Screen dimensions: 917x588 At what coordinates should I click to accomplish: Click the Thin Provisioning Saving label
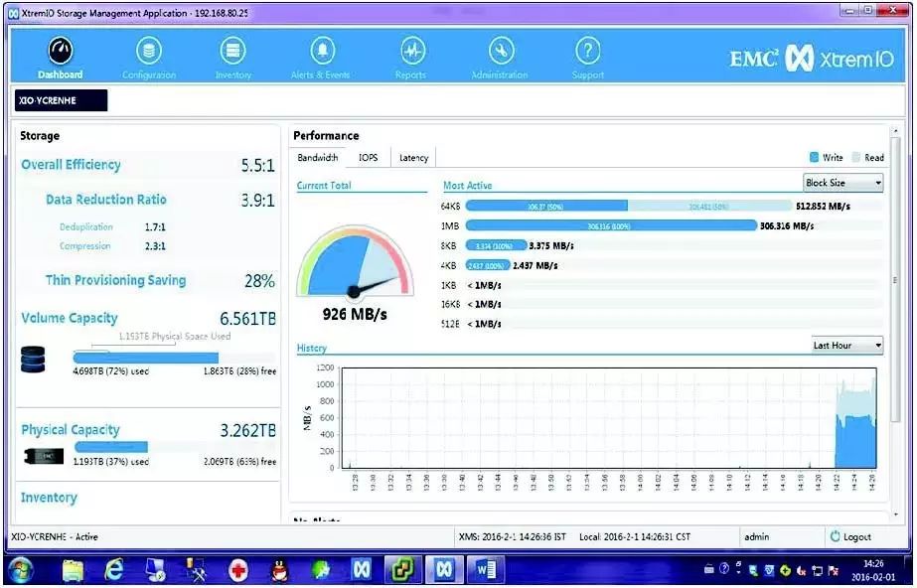pyautogui.click(x=116, y=280)
